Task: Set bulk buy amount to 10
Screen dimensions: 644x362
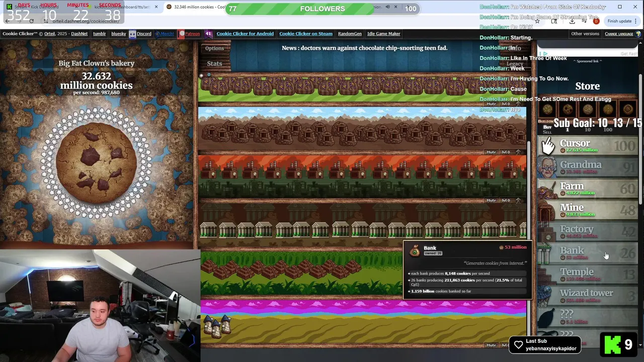Action: tap(588, 130)
